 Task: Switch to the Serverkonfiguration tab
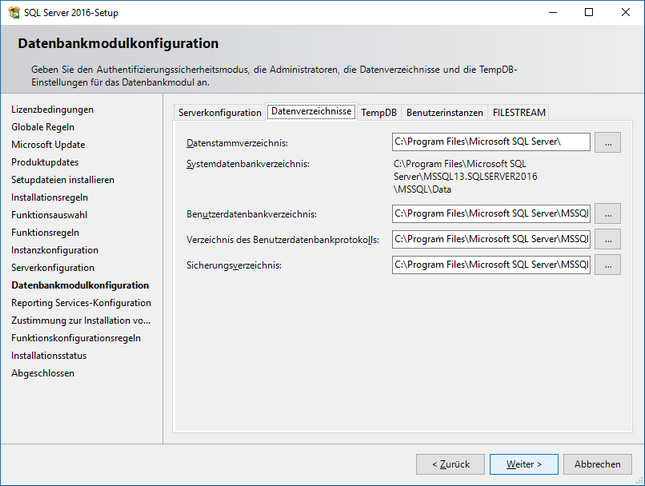(220, 112)
